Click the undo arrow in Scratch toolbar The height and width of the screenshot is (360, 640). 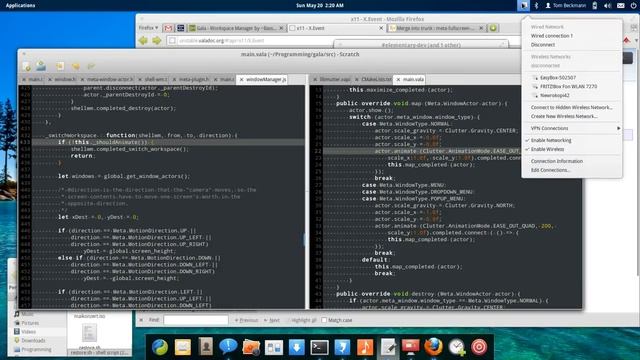pos(76,66)
